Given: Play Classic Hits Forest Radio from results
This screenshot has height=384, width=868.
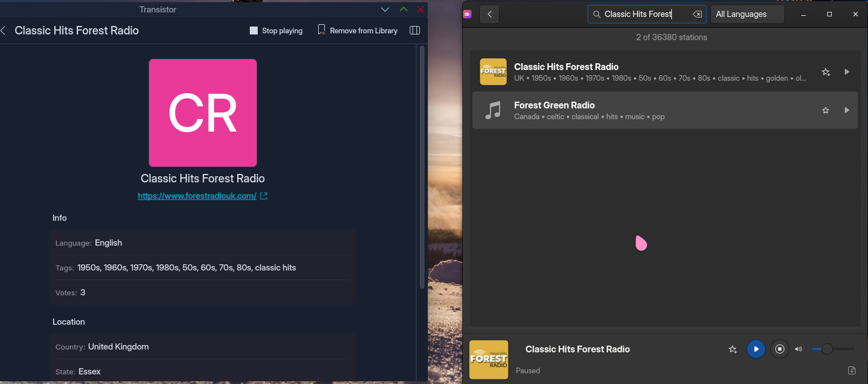Looking at the screenshot, I should 847,72.
